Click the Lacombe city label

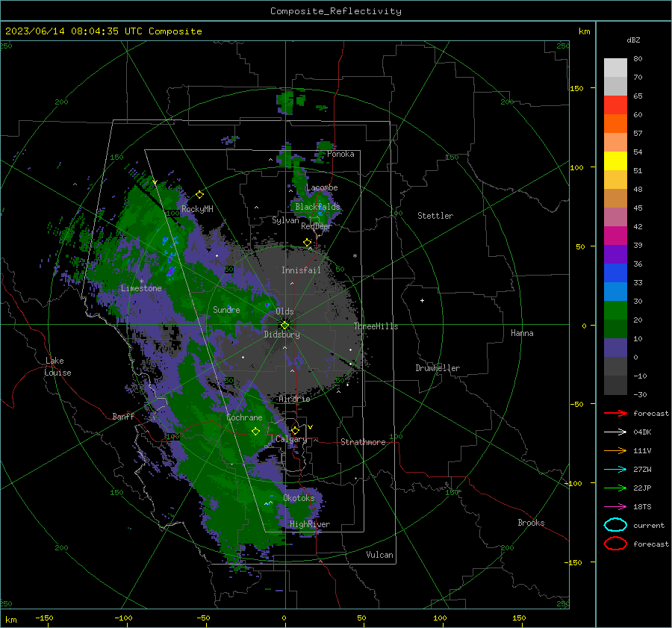pos(322,187)
